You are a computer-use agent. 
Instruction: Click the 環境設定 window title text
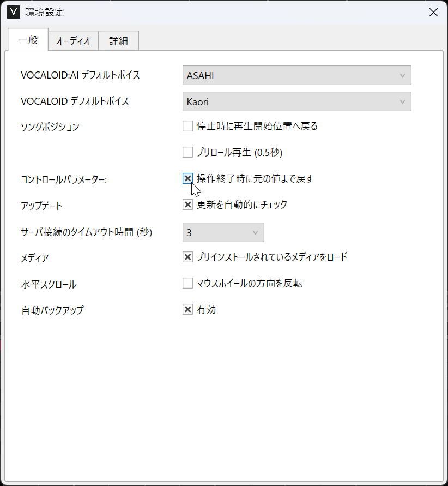pyautogui.click(x=45, y=13)
